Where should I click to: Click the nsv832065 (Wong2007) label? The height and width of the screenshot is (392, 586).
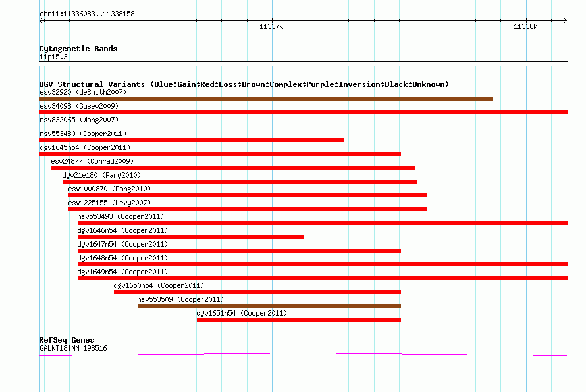[79, 120]
